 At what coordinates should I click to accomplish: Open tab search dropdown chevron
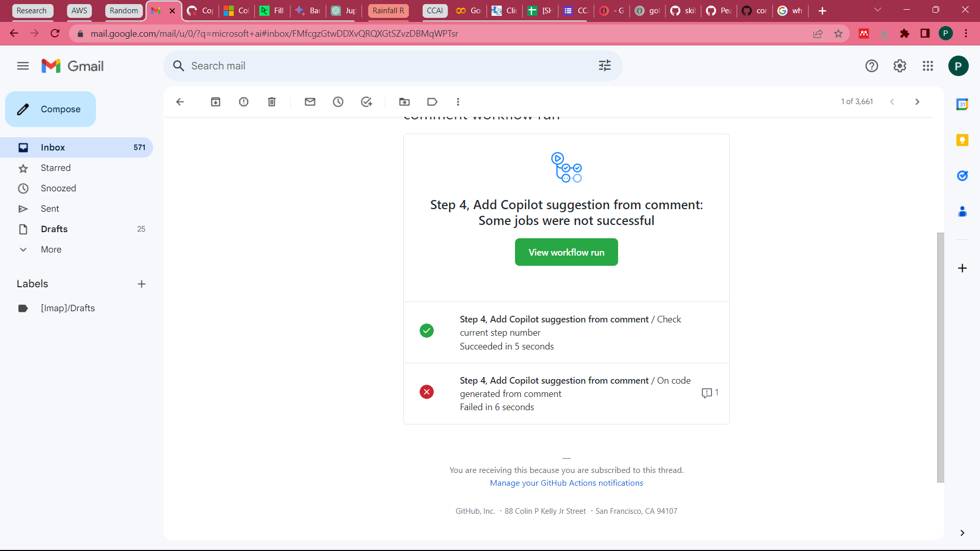pyautogui.click(x=878, y=10)
